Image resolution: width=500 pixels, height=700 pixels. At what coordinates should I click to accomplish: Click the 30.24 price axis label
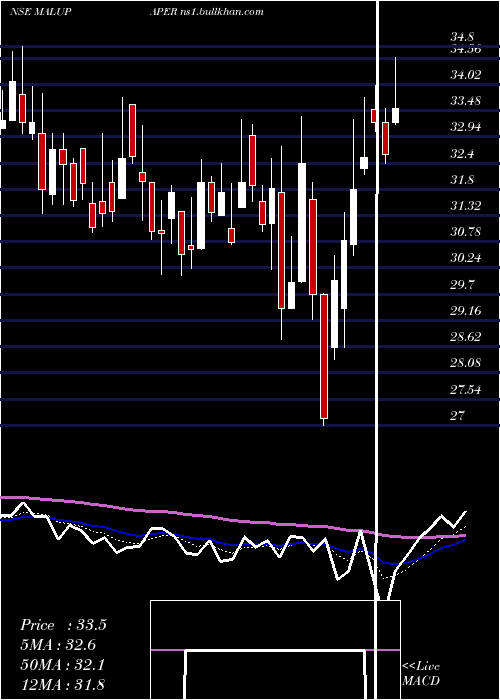466,258
